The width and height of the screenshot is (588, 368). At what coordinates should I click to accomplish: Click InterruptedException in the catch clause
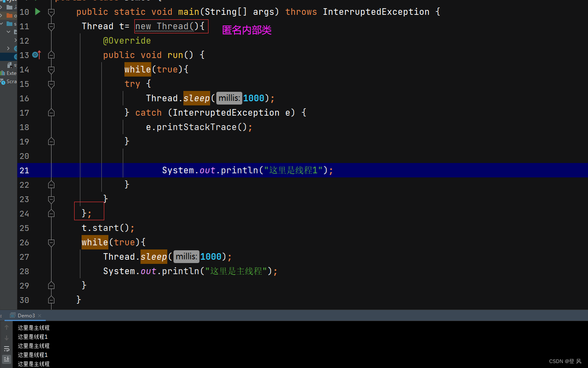coord(226,113)
